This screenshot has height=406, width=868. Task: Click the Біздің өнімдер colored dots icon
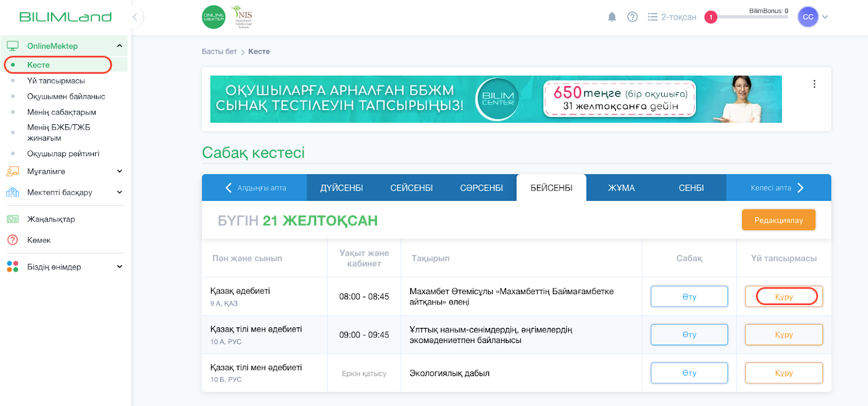(x=12, y=267)
